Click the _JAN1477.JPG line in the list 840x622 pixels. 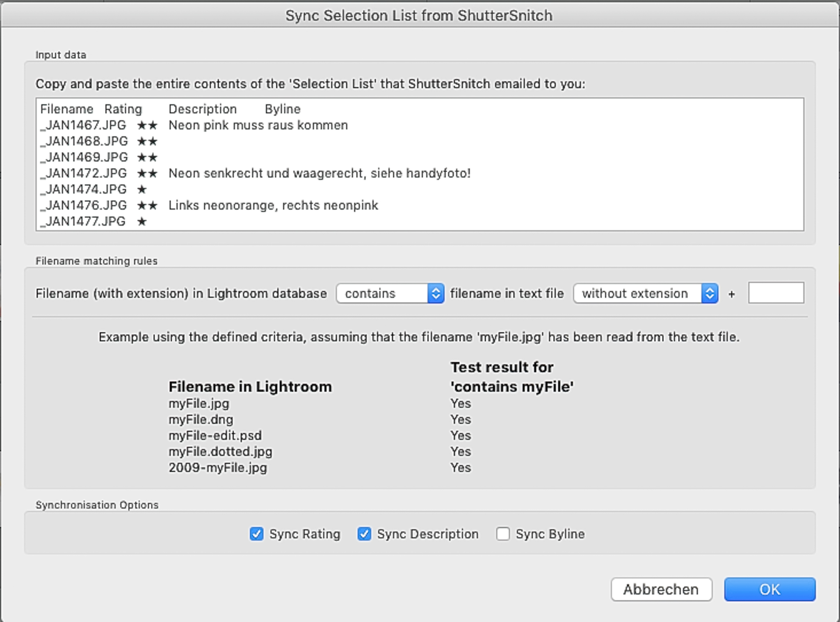coord(82,221)
